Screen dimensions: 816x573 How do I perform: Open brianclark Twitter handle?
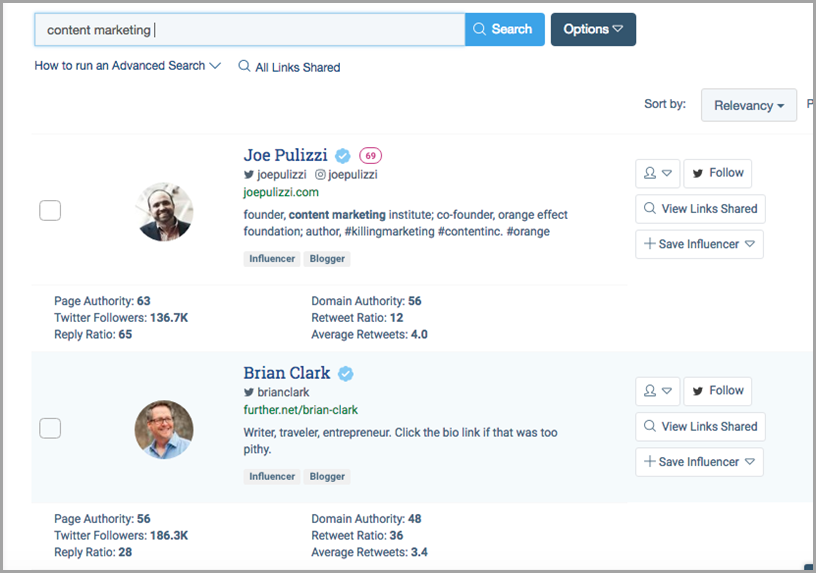click(x=276, y=392)
